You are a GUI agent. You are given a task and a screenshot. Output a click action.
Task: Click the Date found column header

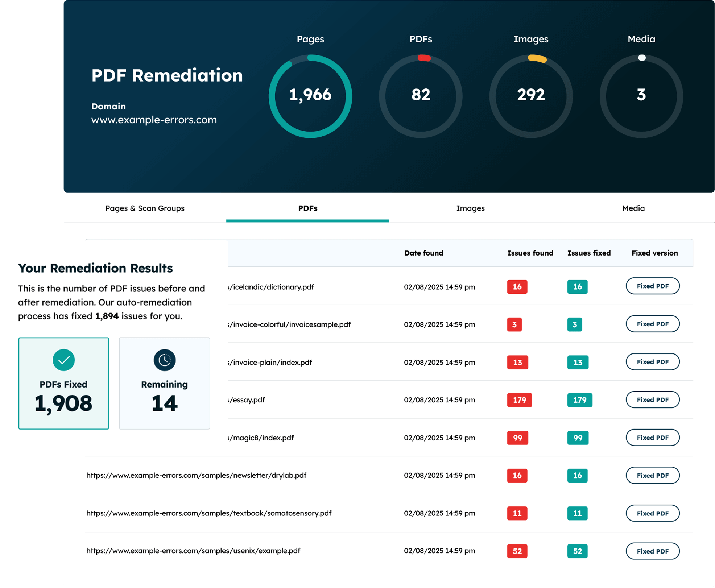(x=424, y=253)
